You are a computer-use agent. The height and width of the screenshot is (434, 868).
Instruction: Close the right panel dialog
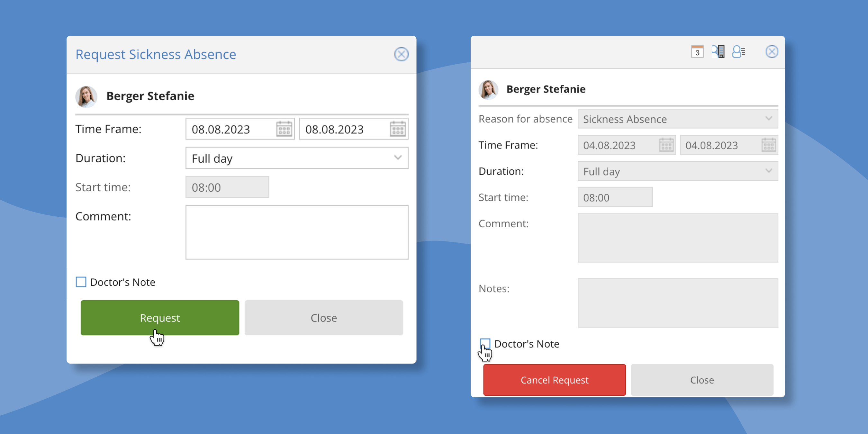point(772,51)
